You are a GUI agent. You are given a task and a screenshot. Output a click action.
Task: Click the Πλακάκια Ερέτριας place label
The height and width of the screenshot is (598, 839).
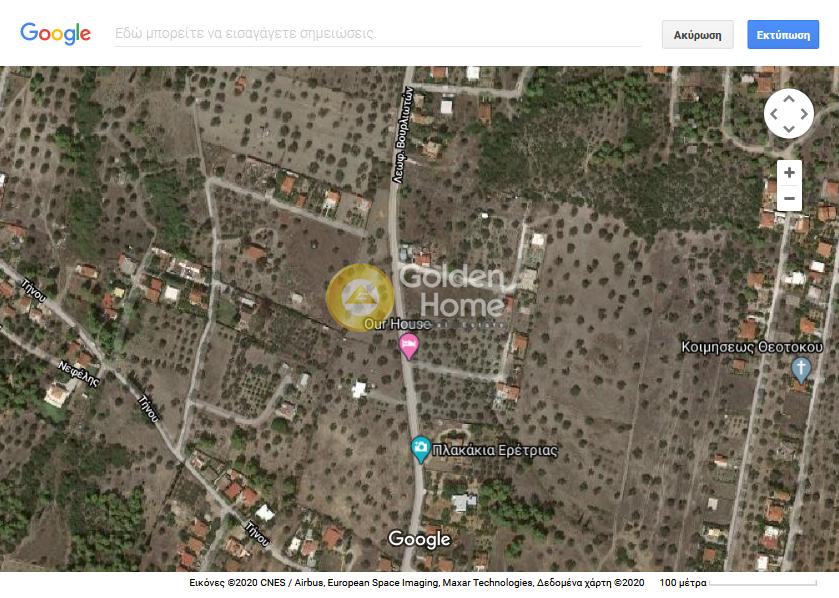tap(495, 450)
